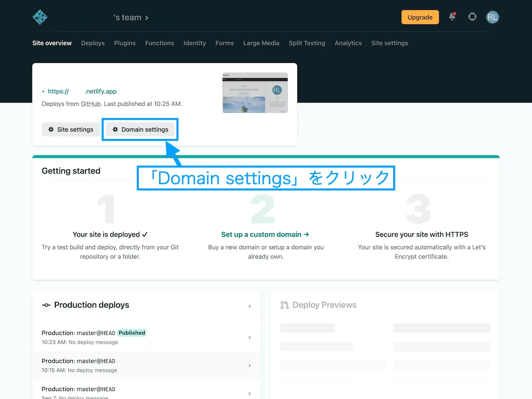The width and height of the screenshot is (532, 399).
Task: Switch to the Split Testing tab
Action: coord(307,43)
